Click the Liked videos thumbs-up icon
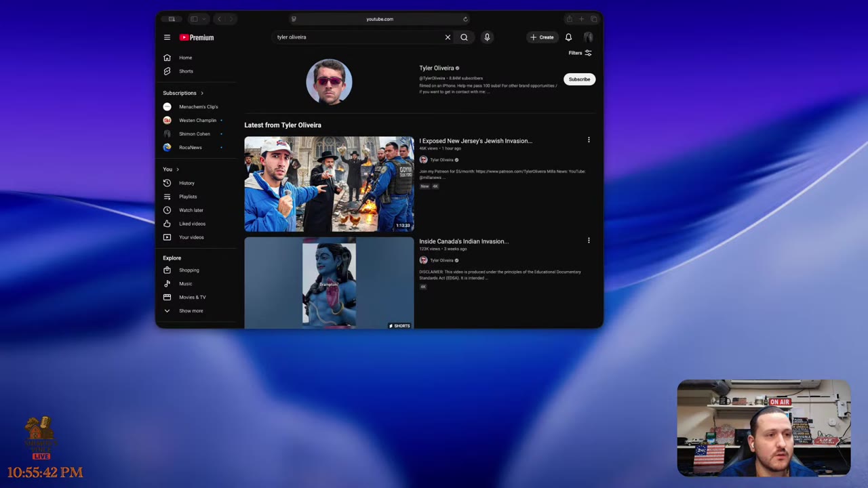This screenshot has height=488, width=868. pyautogui.click(x=167, y=224)
